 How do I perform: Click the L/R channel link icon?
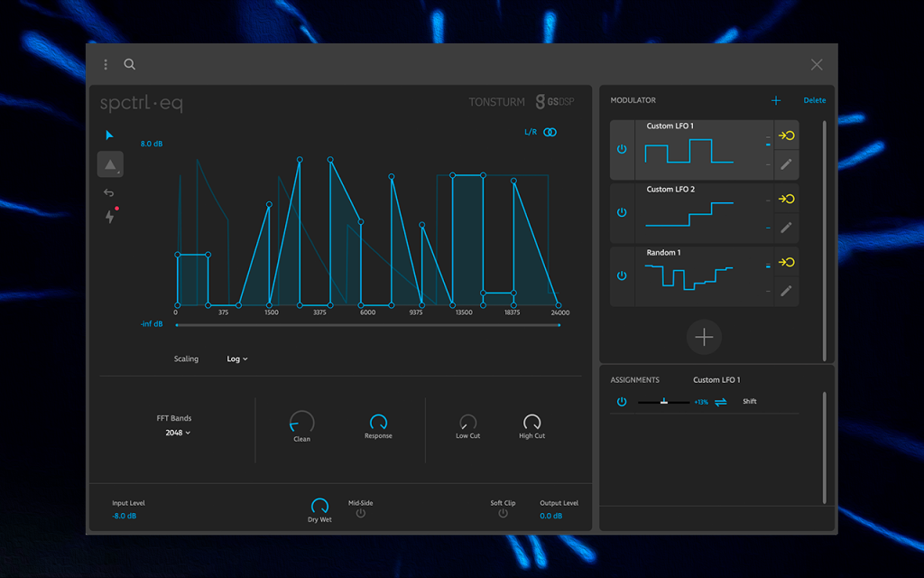point(550,132)
